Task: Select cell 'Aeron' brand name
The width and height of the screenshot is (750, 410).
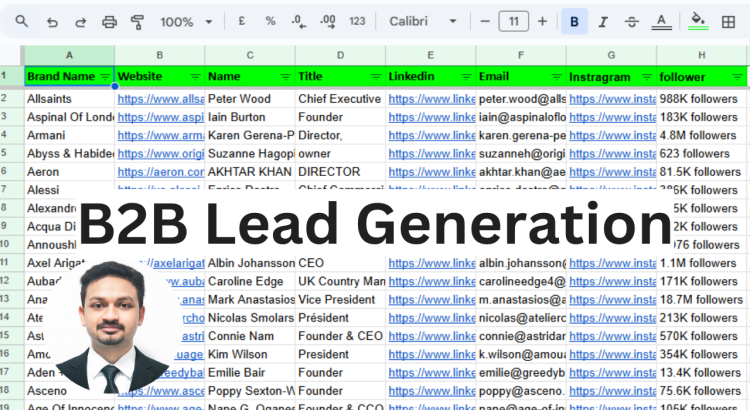Action: click(x=69, y=172)
